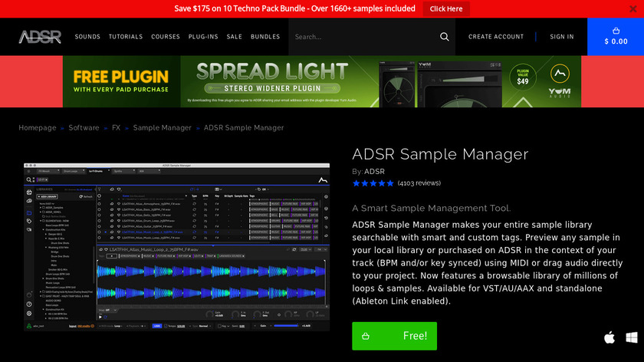Open the 4103 reviews link
Image resolution: width=644 pixels, height=362 pixels.
point(419,183)
